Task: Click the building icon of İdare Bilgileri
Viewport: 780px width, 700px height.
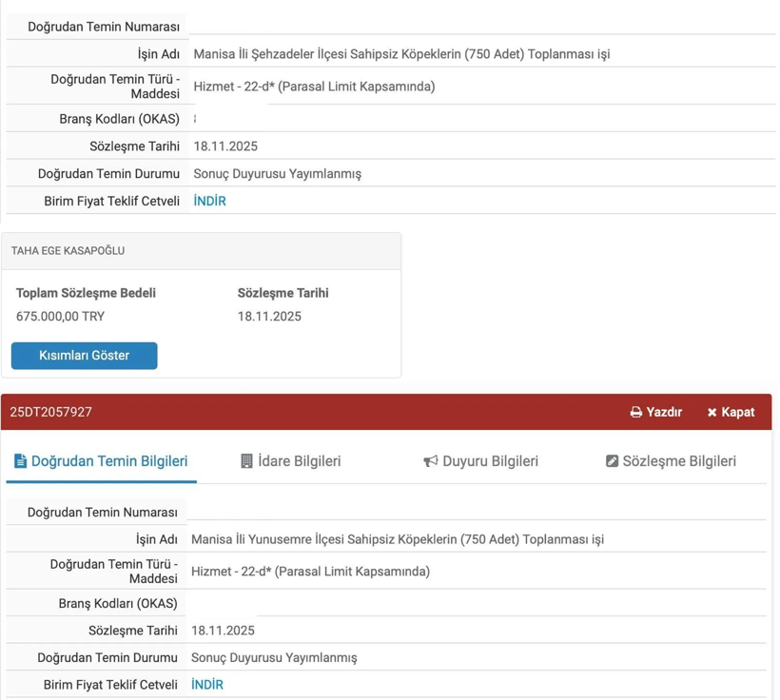Action: (x=246, y=461)
